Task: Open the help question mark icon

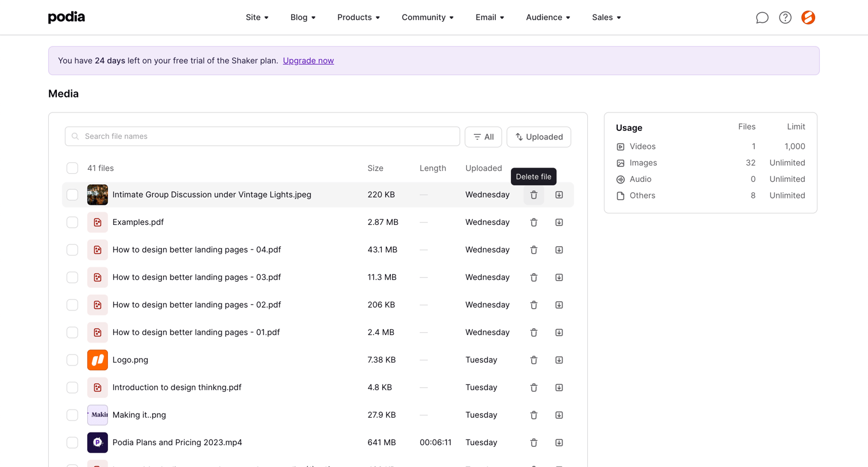Action: tap(785, 18)
